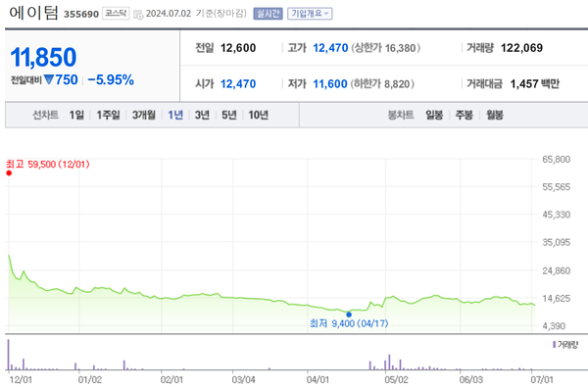Screen dimensions: 588x388
Task: Click the current price 11,850
Action: (43, 57)
